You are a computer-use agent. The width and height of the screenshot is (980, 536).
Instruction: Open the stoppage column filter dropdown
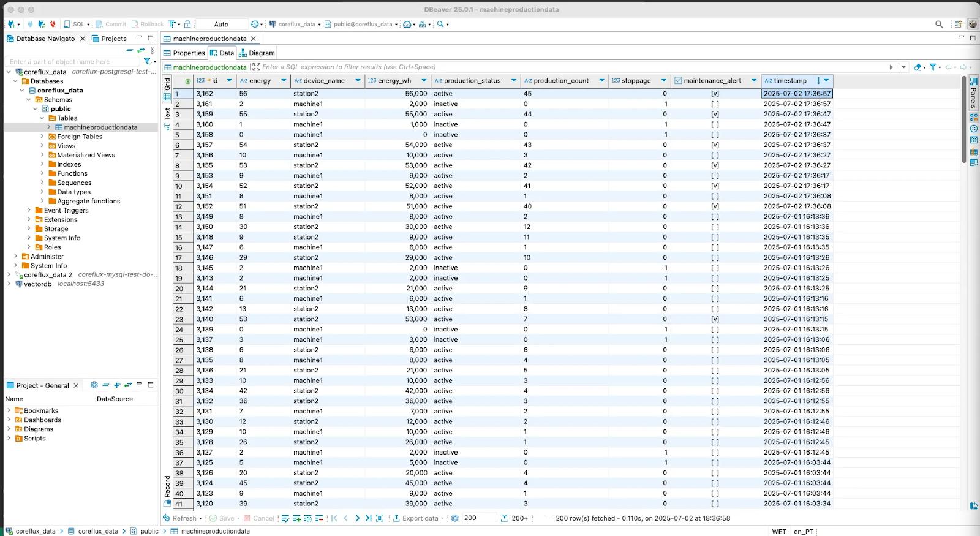click(663, 81)
